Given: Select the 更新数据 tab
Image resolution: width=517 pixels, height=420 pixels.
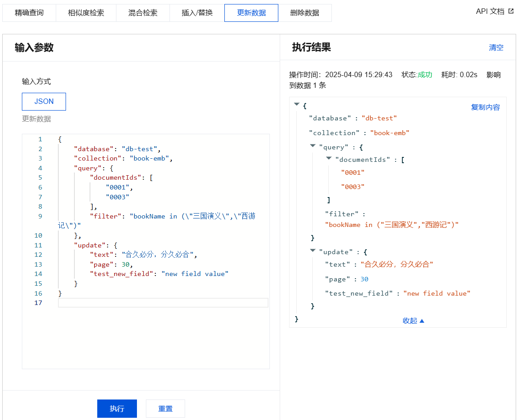Looking at the screenshot, I should click(x=251, y=13).
